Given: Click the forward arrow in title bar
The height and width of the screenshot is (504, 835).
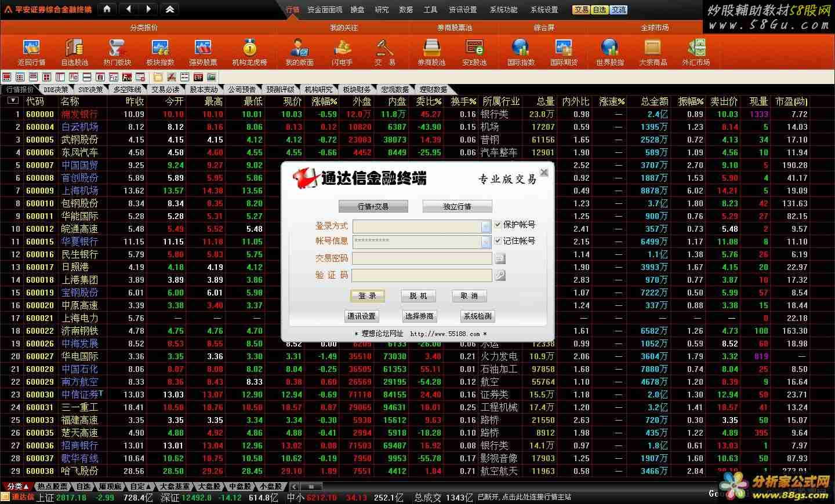Looking at the screenshot, I should point(148,9).
